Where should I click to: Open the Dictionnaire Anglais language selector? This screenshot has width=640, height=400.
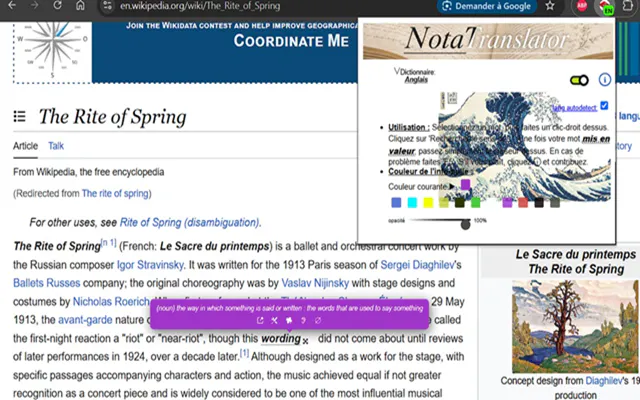416,76
